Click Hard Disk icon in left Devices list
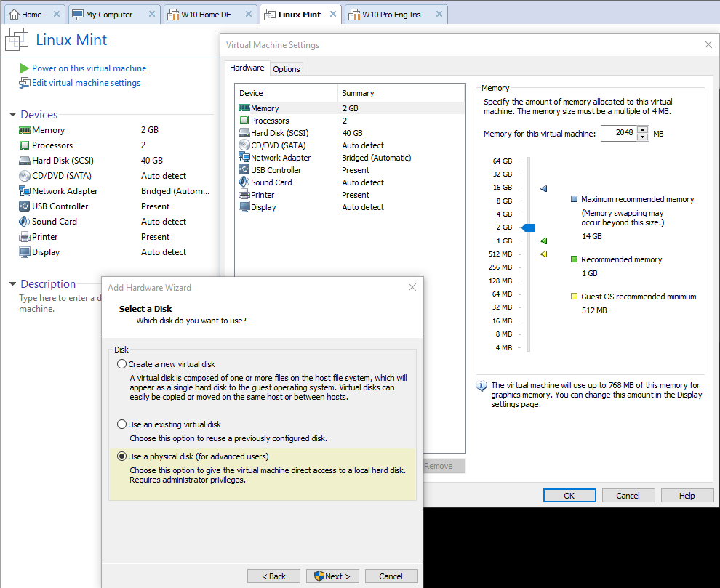 click(x=24, y=161)
